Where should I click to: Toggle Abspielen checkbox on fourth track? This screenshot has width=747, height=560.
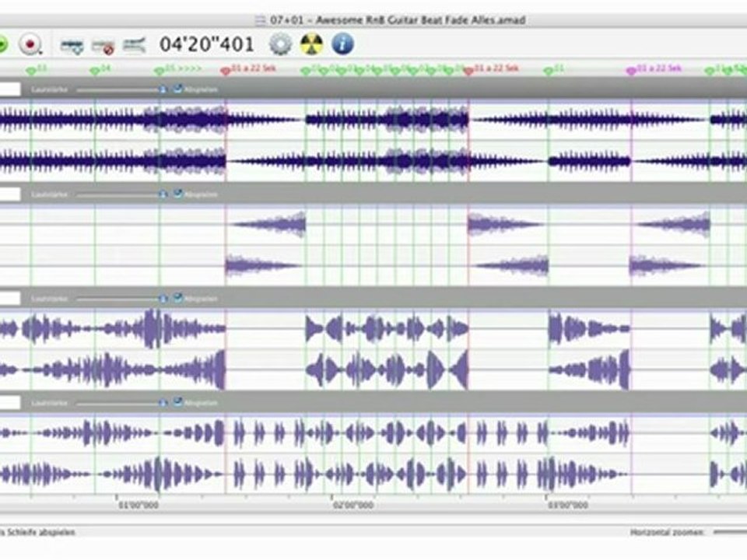coord(177,402)
